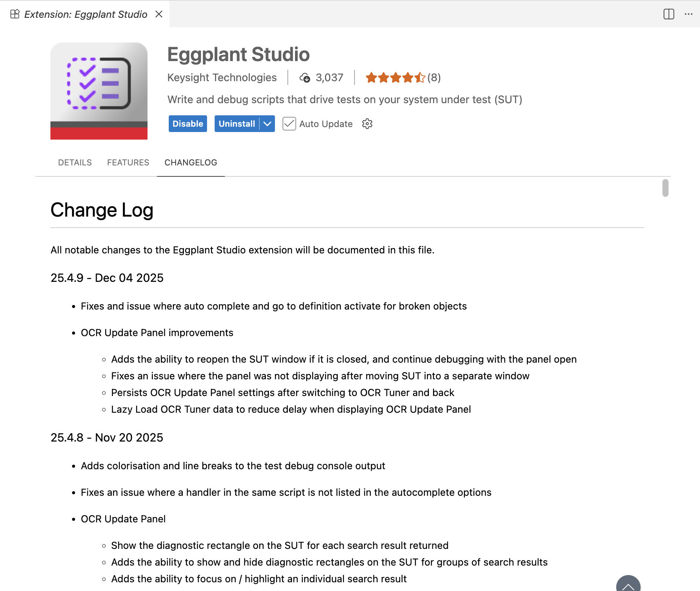Click the Split Editor icon top right
Viewport: 700px width, 591px height.
669,14
